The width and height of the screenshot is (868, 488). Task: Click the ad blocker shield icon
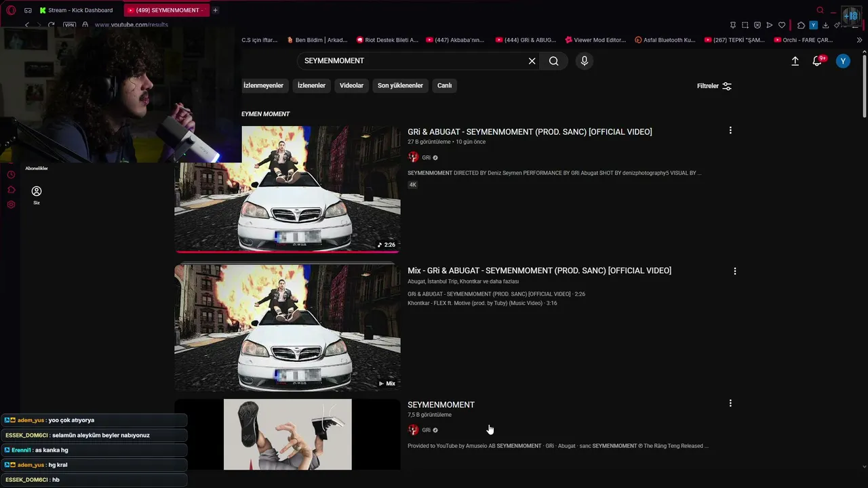point(757,25)
